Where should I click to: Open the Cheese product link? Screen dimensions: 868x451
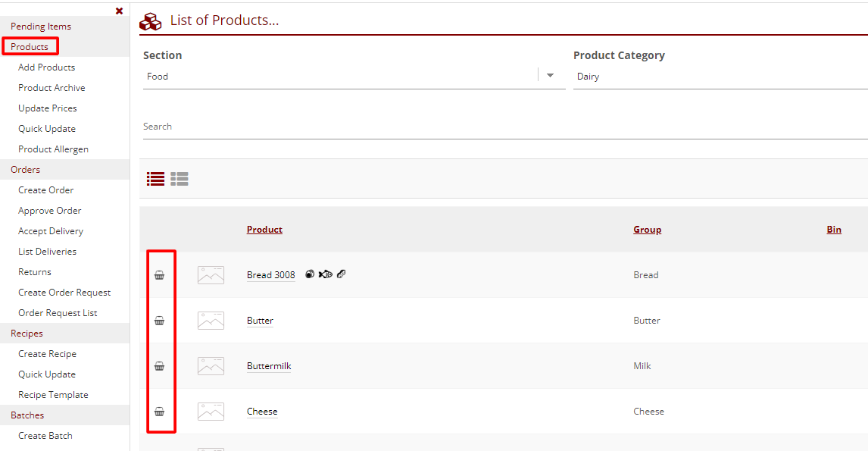(x=262, y=412)
